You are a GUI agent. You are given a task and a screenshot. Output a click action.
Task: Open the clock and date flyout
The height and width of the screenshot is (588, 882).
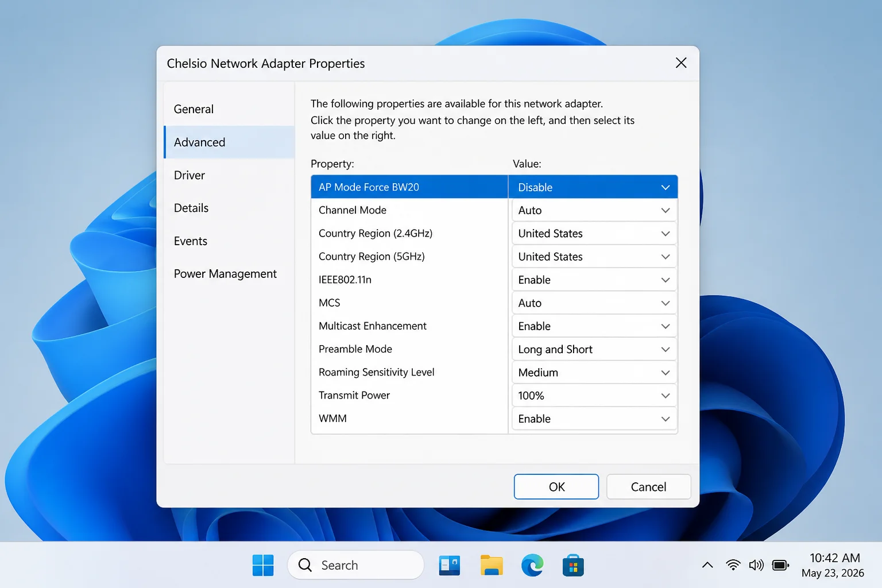(834, 565)
